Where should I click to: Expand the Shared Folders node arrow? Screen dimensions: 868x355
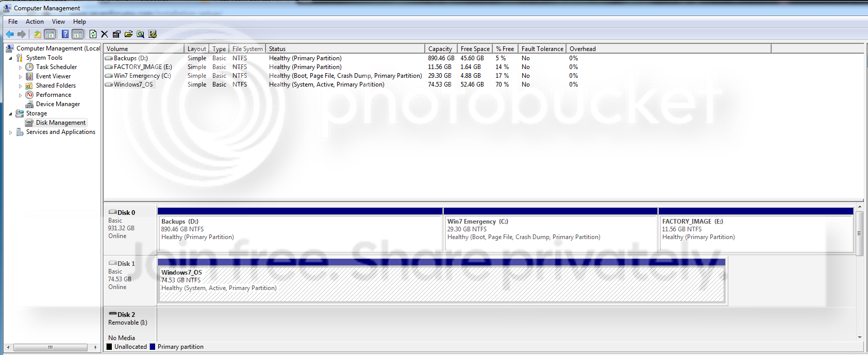[x=20, y=86]
